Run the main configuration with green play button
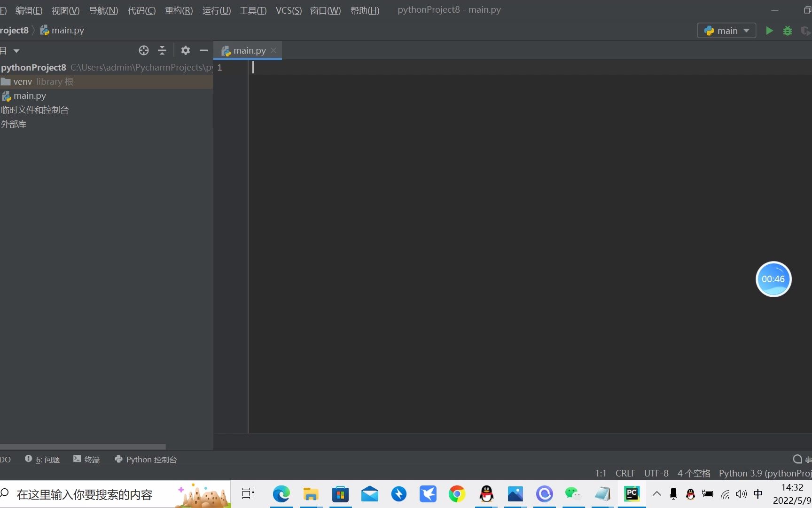 (x=769, y=31)
